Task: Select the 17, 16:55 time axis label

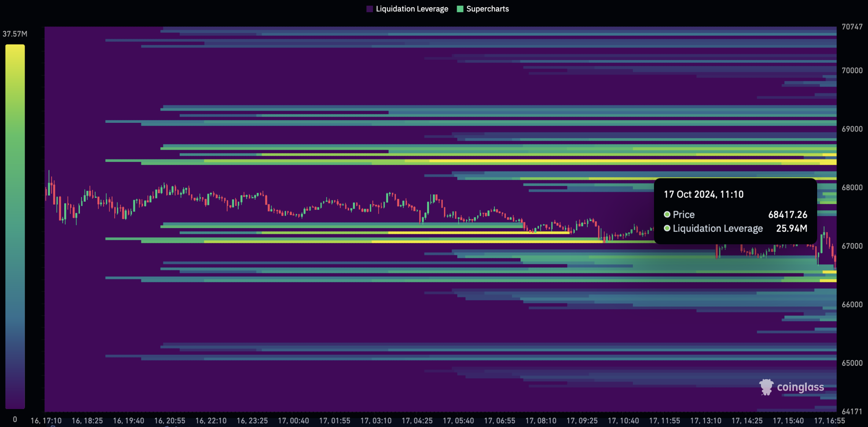Action: point(829,420)
